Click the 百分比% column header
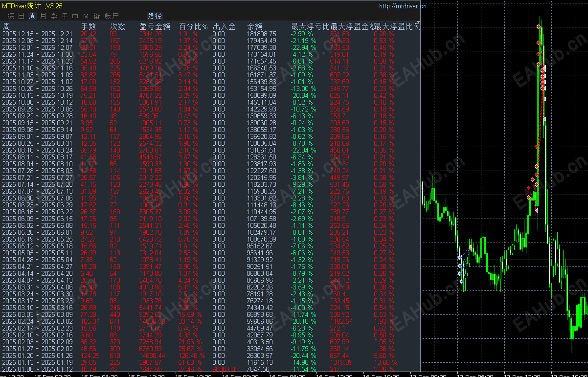 click(193, 26)
